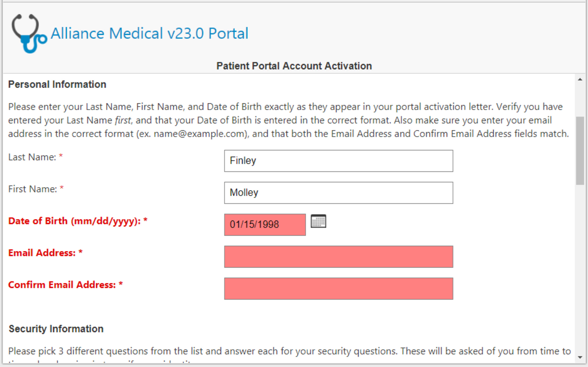Click the Personal Information heading

pyautogui.click(x=57, y=85)
